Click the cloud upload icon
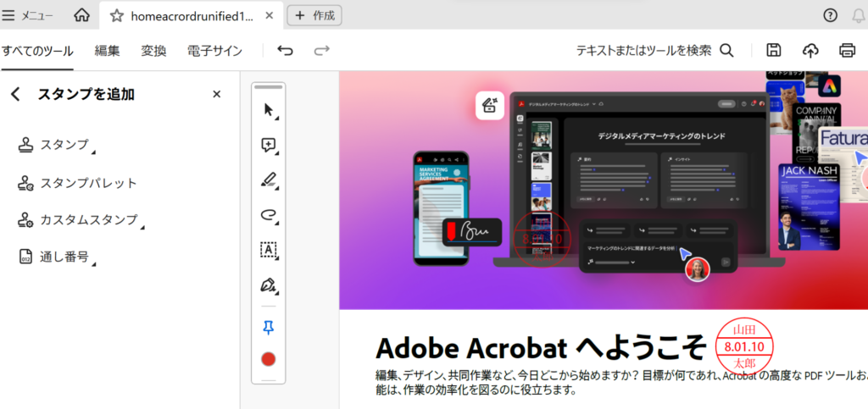The width and height of the screenshot is (868, 409). click(x=810, y=51)
